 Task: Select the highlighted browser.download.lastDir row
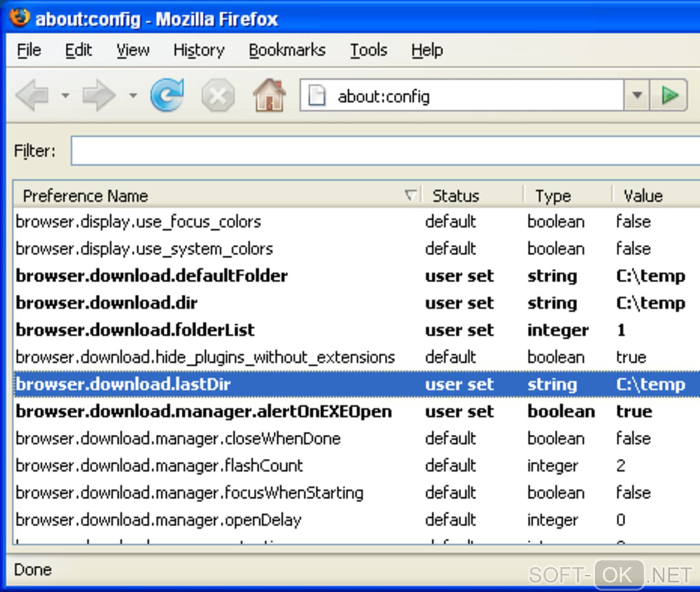click(x=357, y=384)
